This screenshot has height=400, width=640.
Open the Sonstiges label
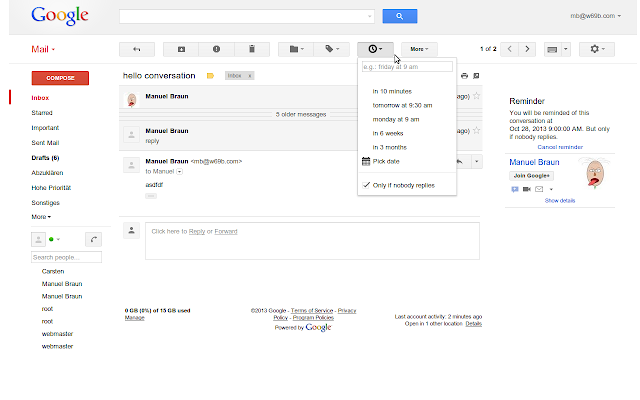45,203
